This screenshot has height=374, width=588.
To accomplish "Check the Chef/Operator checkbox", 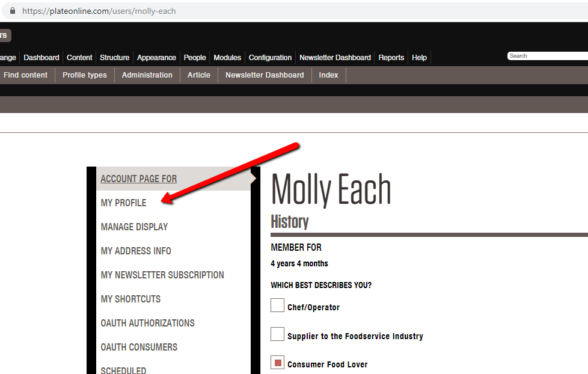I will click(278, 305).
